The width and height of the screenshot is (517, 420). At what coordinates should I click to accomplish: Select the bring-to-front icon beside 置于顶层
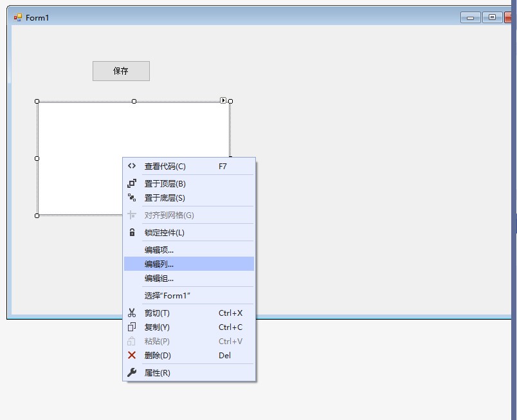[132, 183]
